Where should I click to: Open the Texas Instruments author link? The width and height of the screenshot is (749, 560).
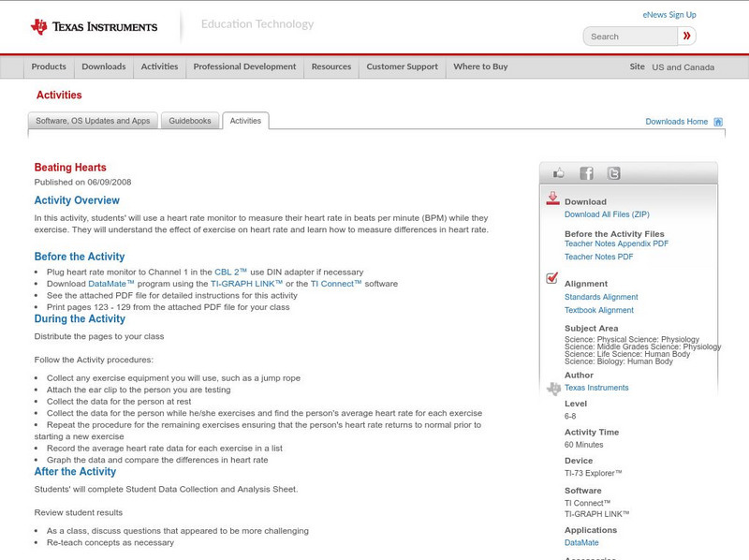click(x=596, y=388)
